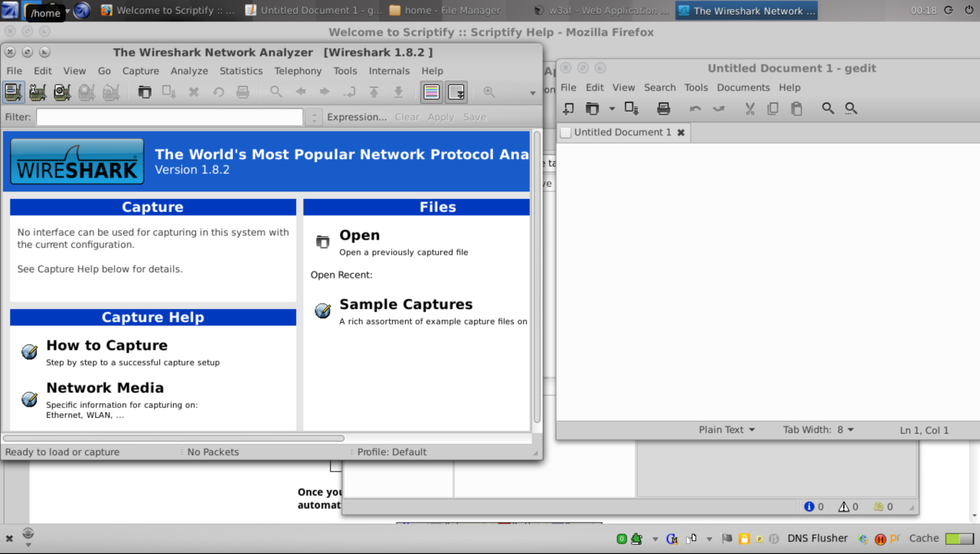Expand gedit's recent files arrow beside Open
This screenshot has height=554, width=980.
[x=612, y=109]
